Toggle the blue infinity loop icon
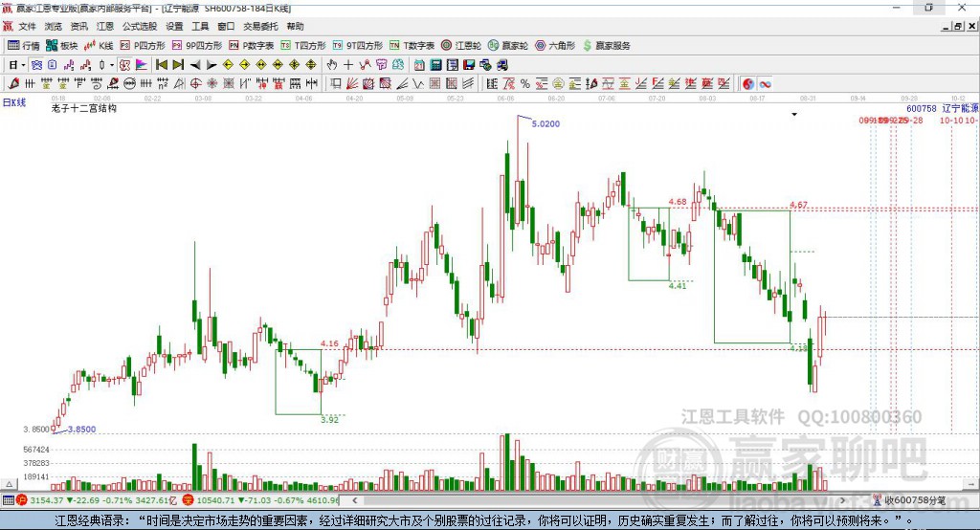The width and height of the screenshot is (980, 530). click(x=765, y=84)
